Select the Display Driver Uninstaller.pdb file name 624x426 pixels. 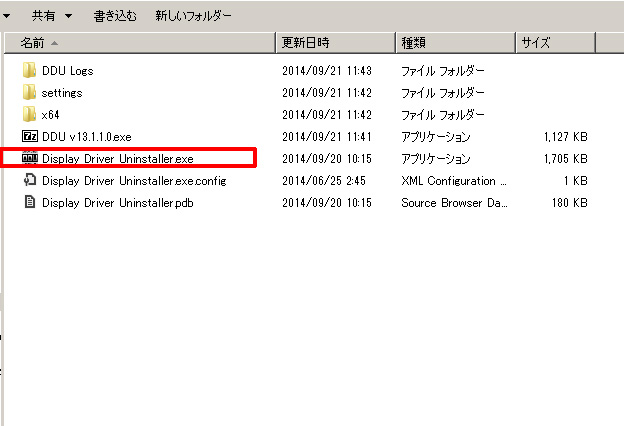click(x=118, y=203)
